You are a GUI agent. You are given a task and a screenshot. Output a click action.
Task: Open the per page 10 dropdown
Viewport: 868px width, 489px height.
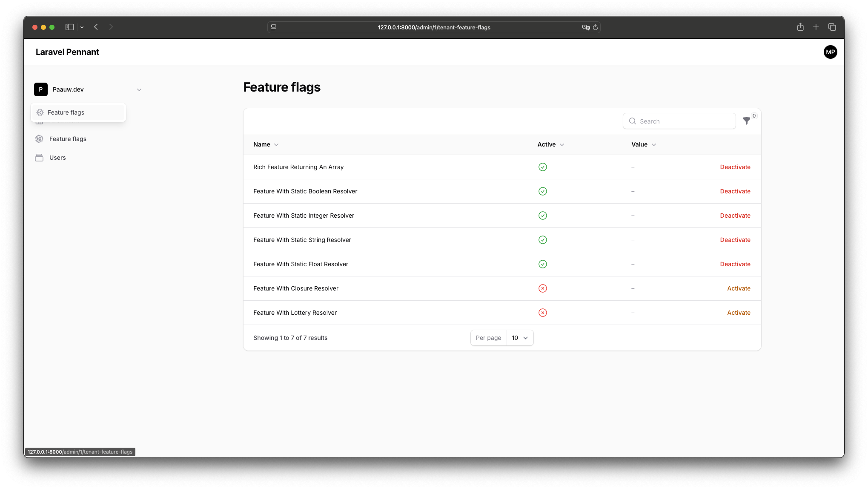(519, 338)
